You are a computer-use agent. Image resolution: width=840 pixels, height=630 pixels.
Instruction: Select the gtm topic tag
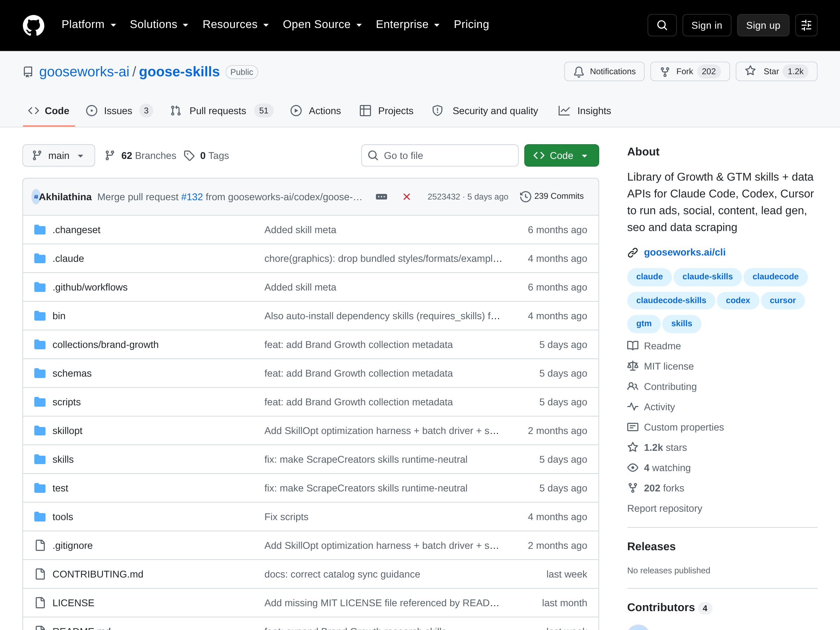(x=644, y=323)
